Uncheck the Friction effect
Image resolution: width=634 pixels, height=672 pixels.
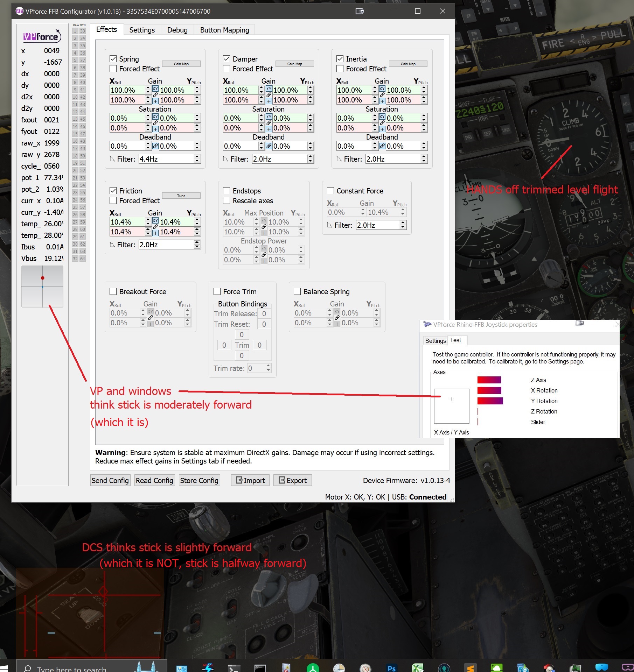pyautogui.click(x=113, y=191)
